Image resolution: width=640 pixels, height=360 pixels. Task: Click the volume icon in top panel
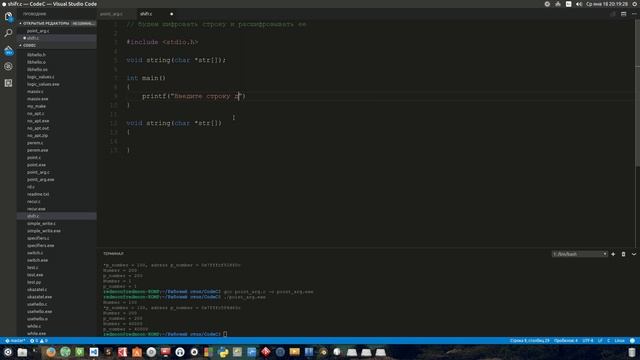pyautogui.click(x=579, y=4)
